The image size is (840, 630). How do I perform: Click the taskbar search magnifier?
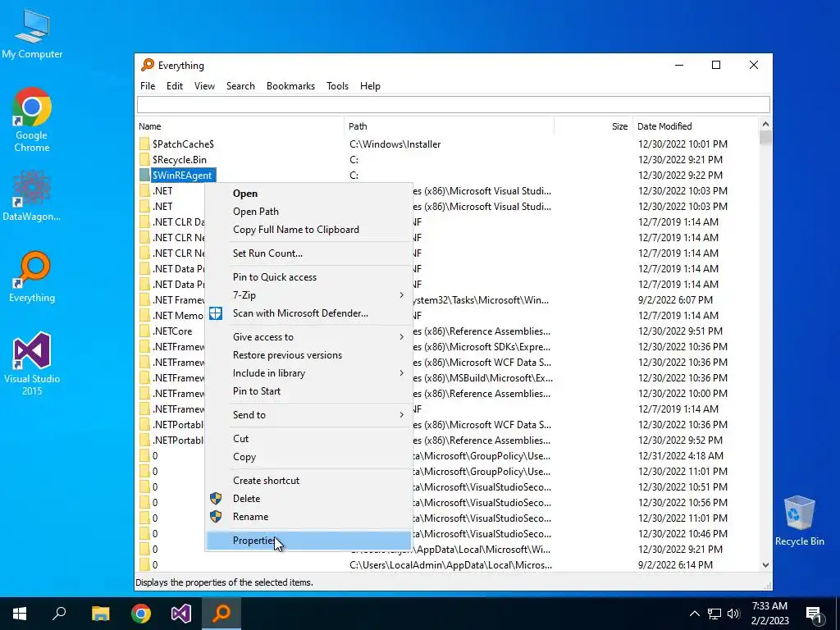(59, 614)
